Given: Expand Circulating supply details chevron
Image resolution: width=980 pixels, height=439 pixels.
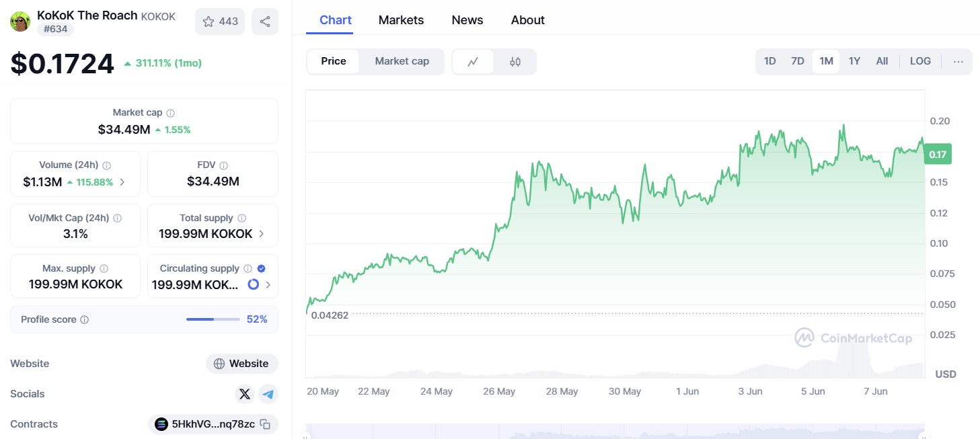Looking at the screenshot, I should (x=268, y=284).
